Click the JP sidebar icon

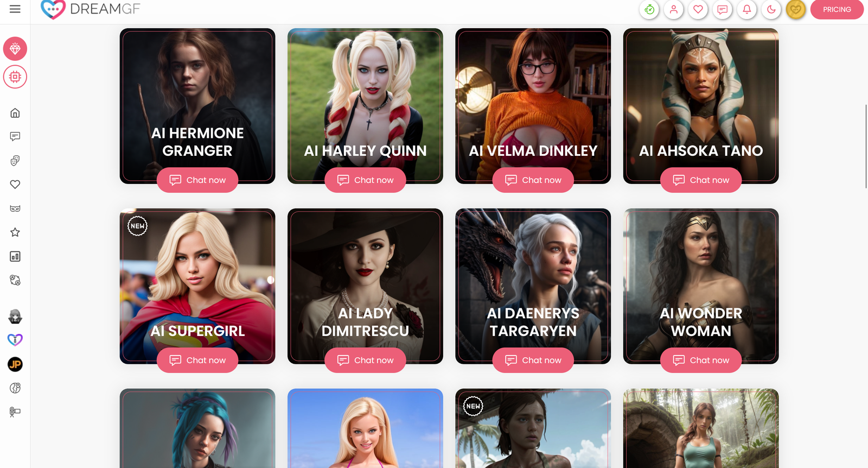[x=15, y=364]
